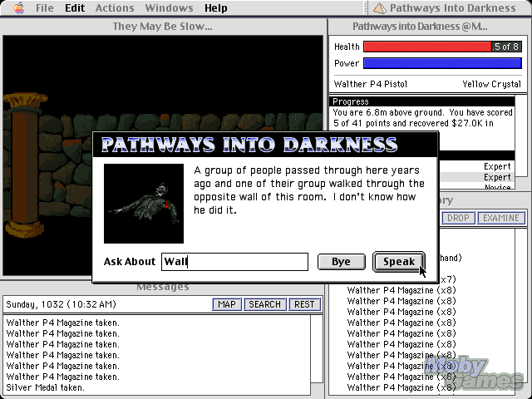Open the Apple menu icon
Viewport: 532px width, 399px height.
(19, 7)
